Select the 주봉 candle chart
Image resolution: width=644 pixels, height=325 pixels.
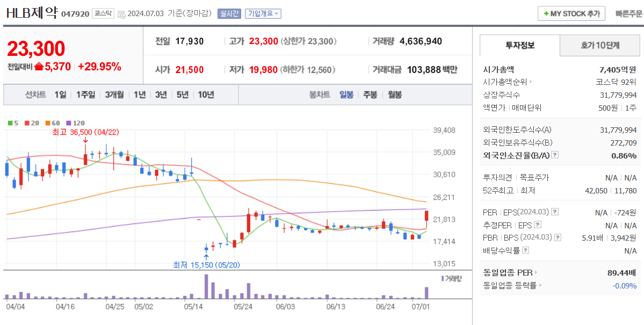(370, 95)
